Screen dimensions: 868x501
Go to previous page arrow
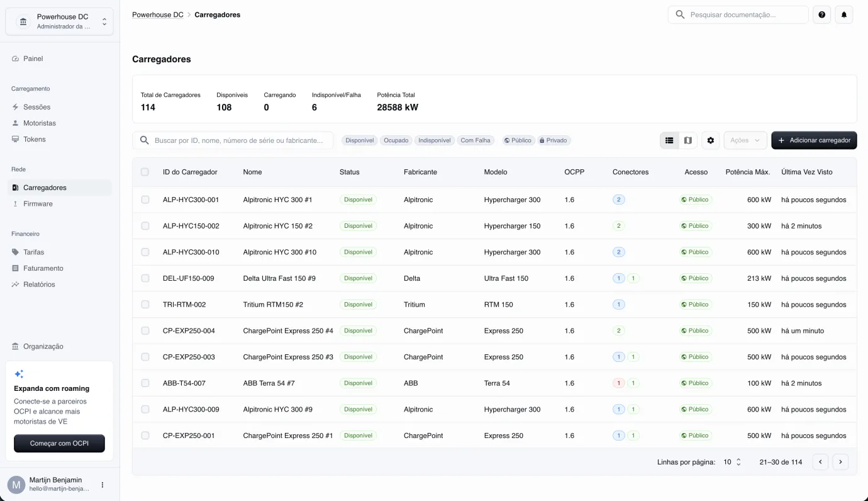tap(820, 462)
